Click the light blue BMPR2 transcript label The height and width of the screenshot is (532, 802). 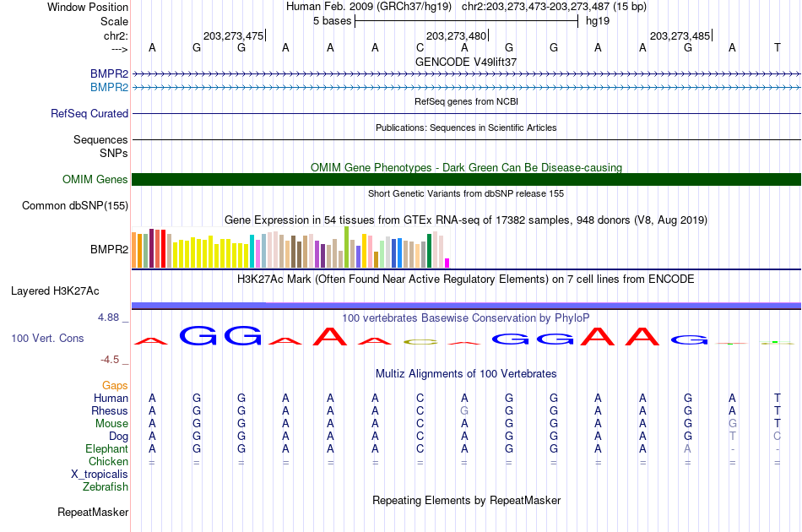click(x=109, y=88)
